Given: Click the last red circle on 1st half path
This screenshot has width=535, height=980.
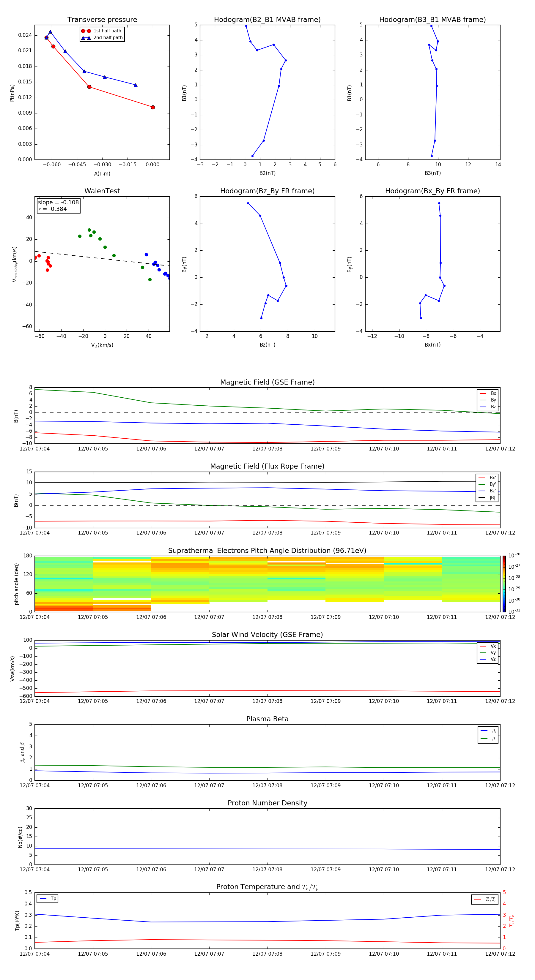Looking at the screenshot, I should pyautogui.click(x=153, y=107).
